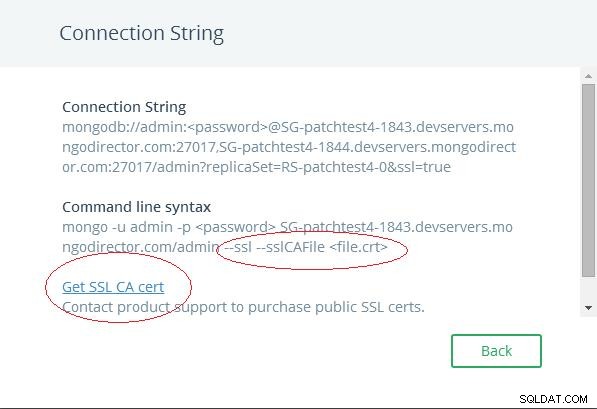
Task: Click the Command line syntax heading
Action: (x=136, y=207)
